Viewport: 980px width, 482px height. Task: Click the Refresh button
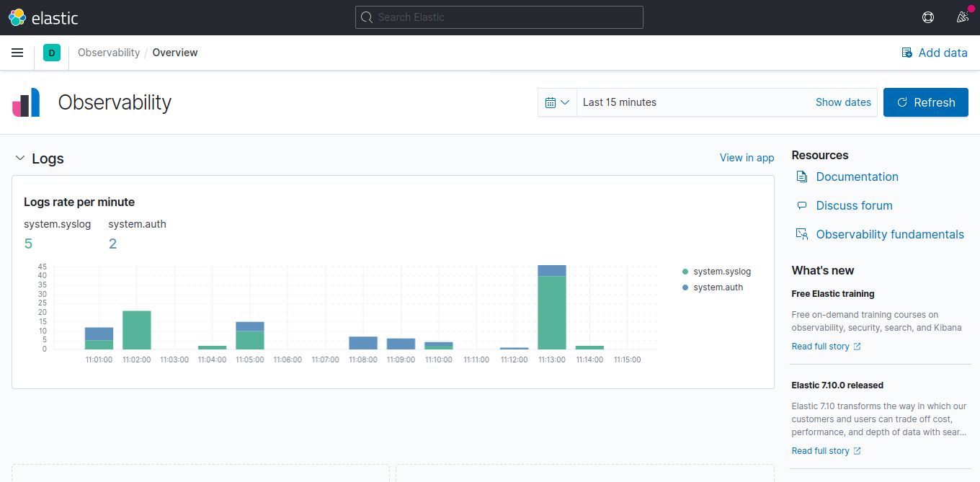point(926,102)
